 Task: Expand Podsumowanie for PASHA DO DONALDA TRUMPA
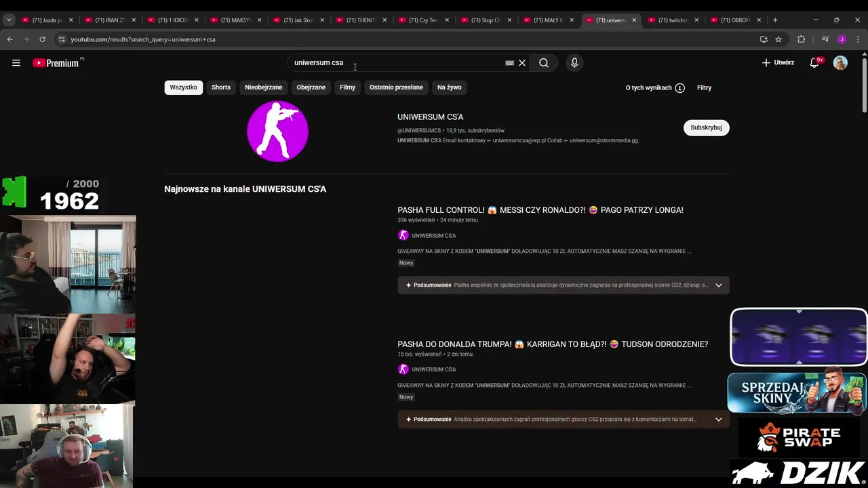563,419
